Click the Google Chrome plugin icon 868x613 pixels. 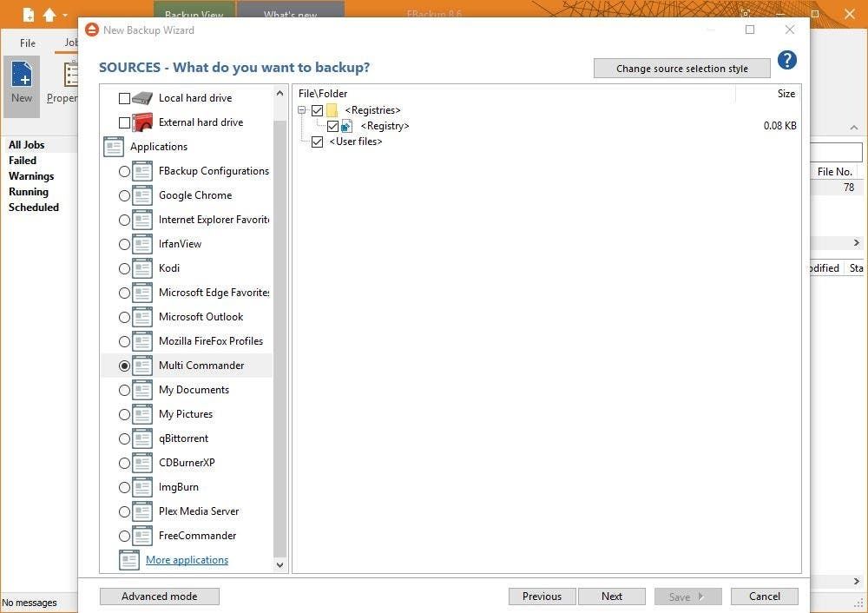point(142,195)
